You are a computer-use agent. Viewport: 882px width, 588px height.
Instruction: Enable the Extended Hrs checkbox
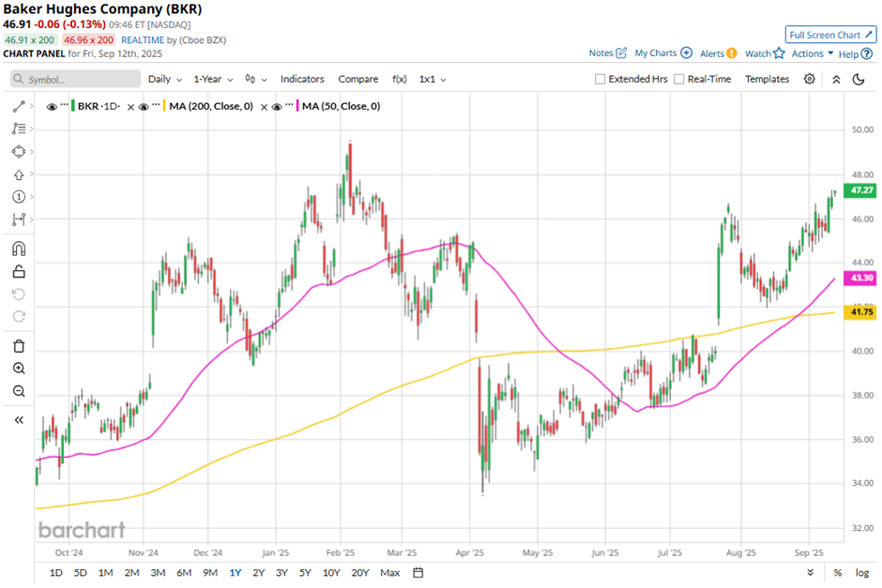tap(601, 80)
